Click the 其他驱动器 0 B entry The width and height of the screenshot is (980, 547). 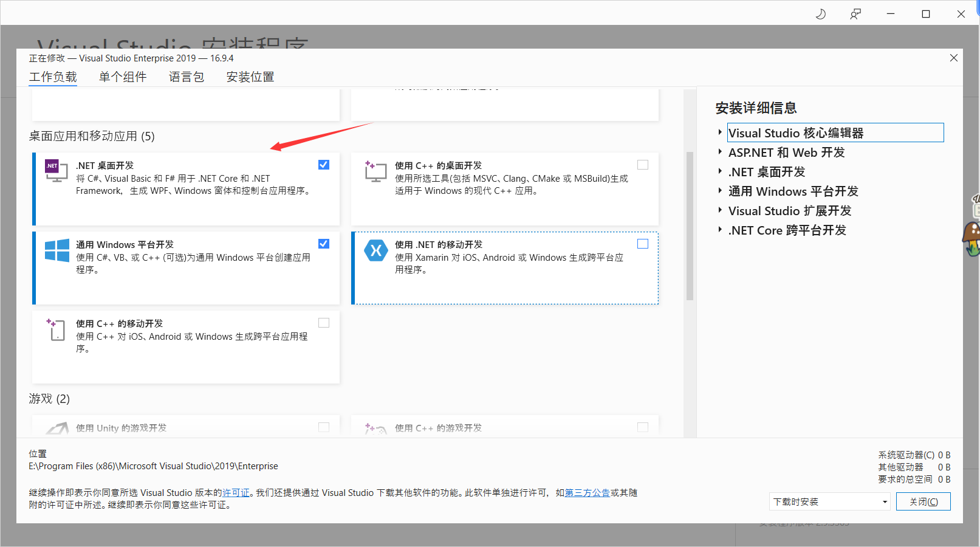[x=914, y=467]
